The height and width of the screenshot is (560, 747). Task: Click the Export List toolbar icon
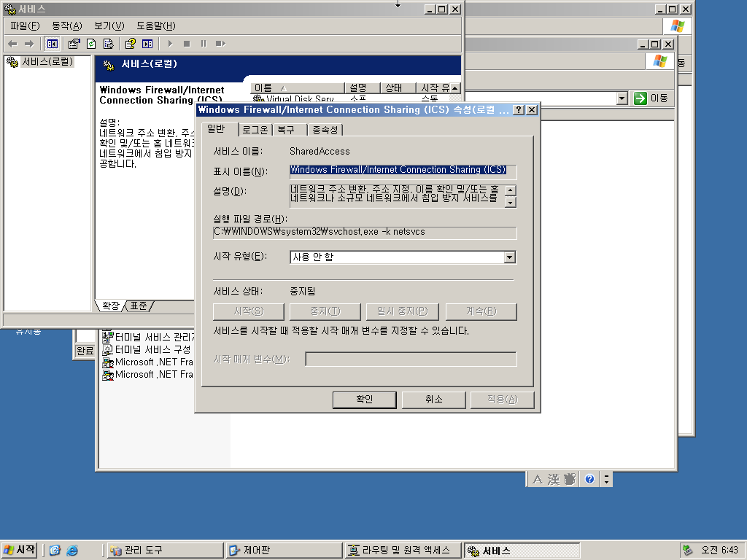[108, 44]
